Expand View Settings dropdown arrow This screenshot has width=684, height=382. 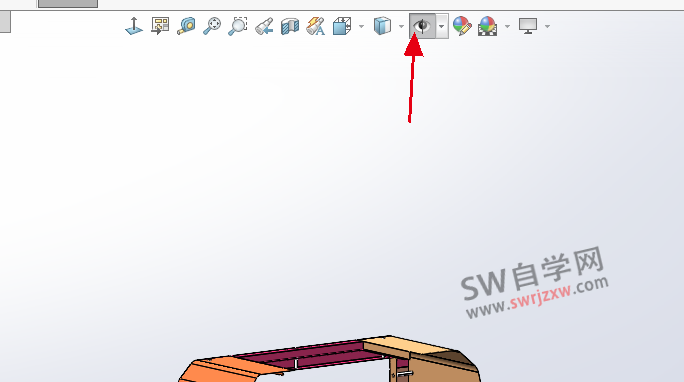[547, 27]
